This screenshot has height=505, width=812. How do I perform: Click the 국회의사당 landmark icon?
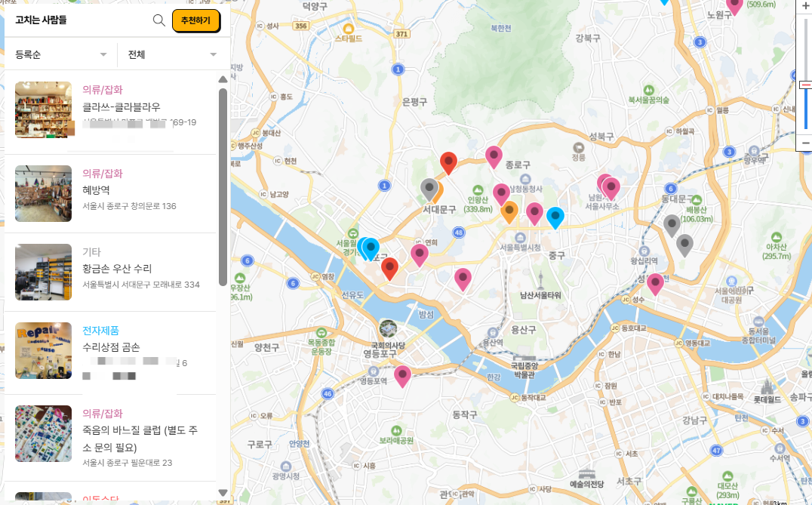click(388, 328)
